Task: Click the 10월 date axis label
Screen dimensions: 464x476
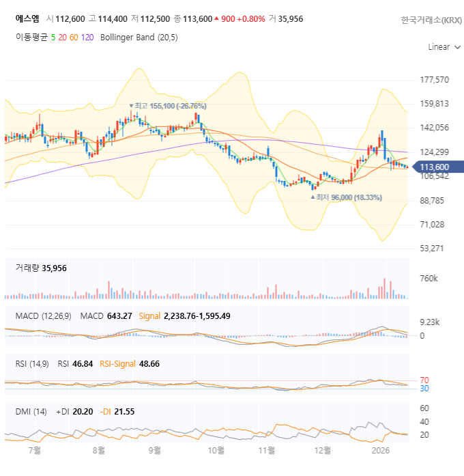Action: [216, 450]
